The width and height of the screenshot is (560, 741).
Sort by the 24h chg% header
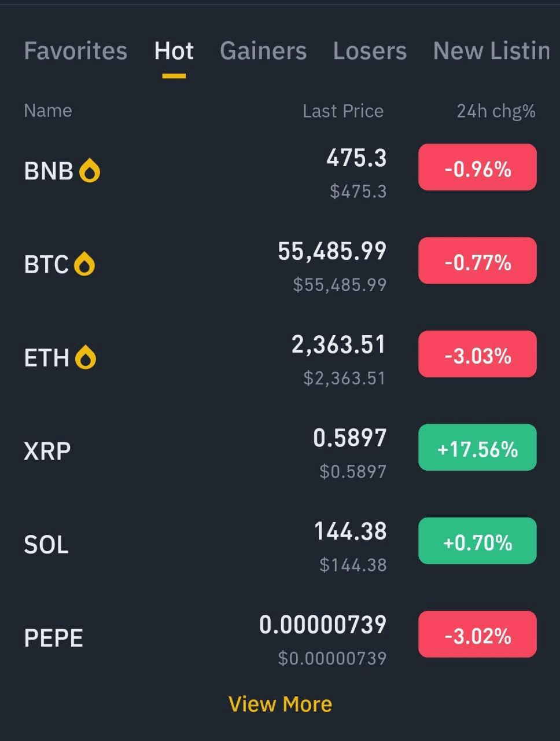coord(496,111)
